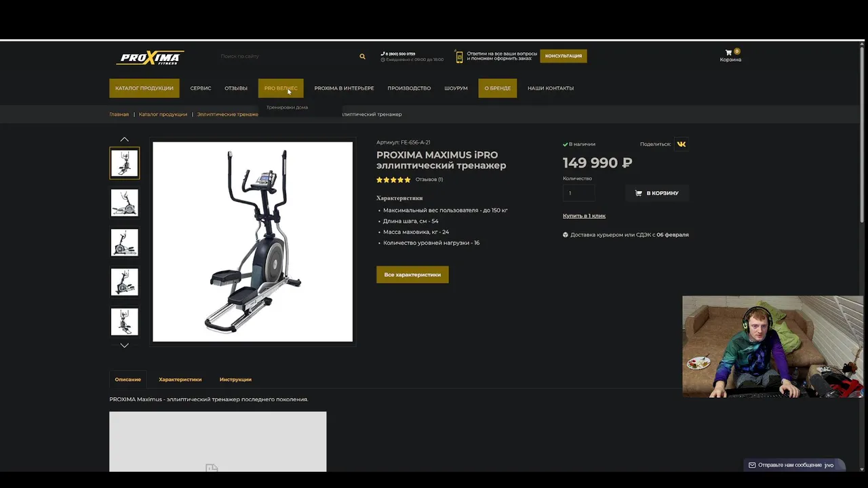Select the first product thumbnail

pyautogui.click(x=124, y=163)
